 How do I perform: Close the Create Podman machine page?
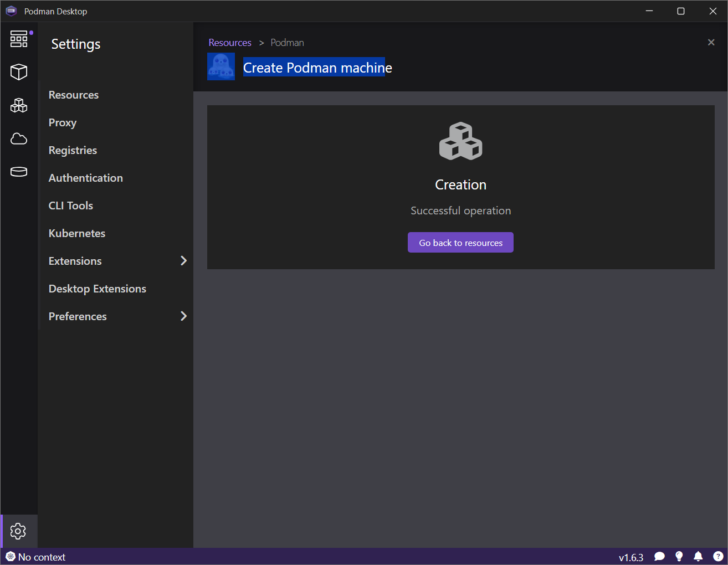[x=711, y=43]
